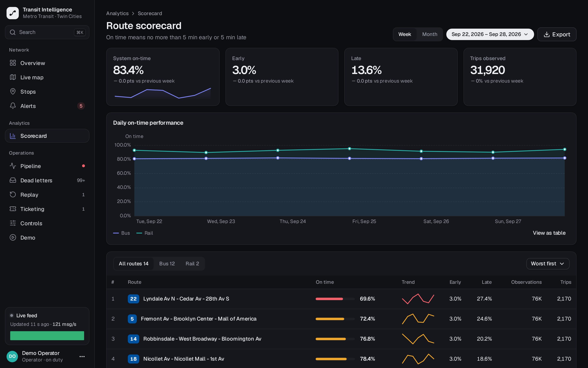This screenshot has height=368, width=588.
Task: Click the 78.4% value for Nicollet Av
Action: tap(367, 359)
